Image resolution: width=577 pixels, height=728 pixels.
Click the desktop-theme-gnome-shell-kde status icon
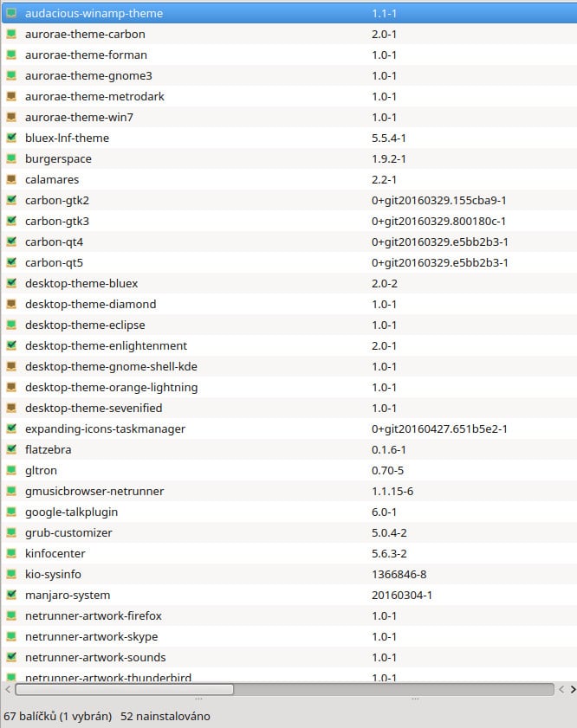(11, 366)
